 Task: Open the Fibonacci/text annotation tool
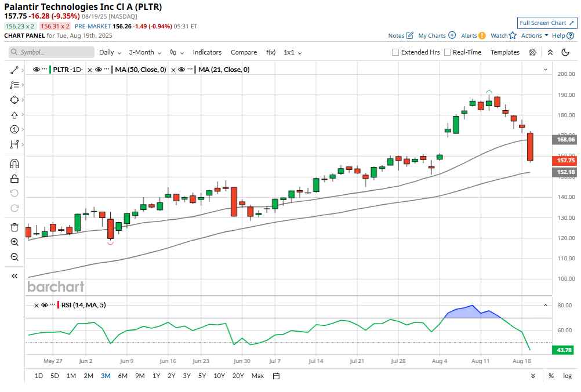14,85
